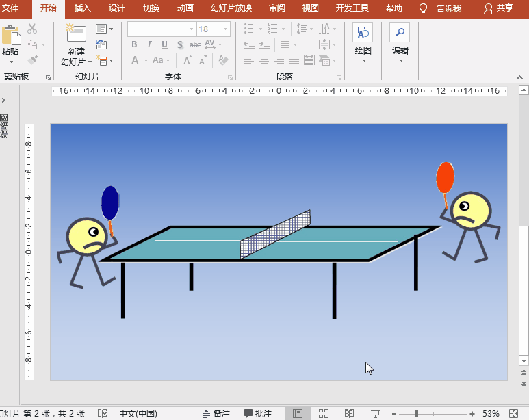Image resolution: width=529 pixels, height=420 pixels.
Task: Click the zoom out minus button
Action: click(393, 414)
